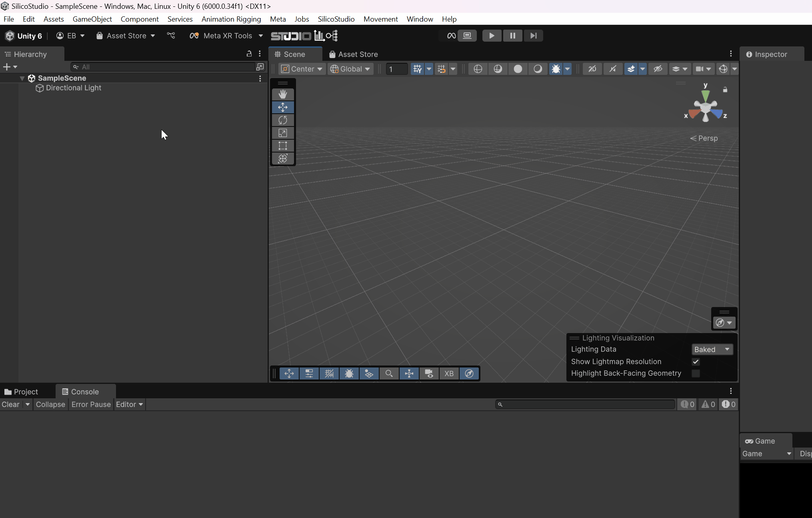Select shaded wireframe draw mode icon
This screenshot has height=518, width=812.
[498, 69]
